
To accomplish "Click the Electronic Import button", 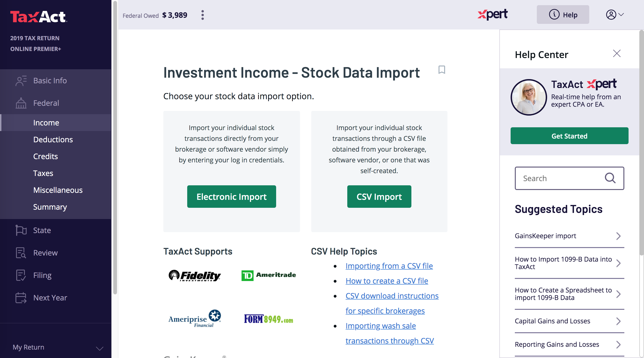I will (231, 197).
